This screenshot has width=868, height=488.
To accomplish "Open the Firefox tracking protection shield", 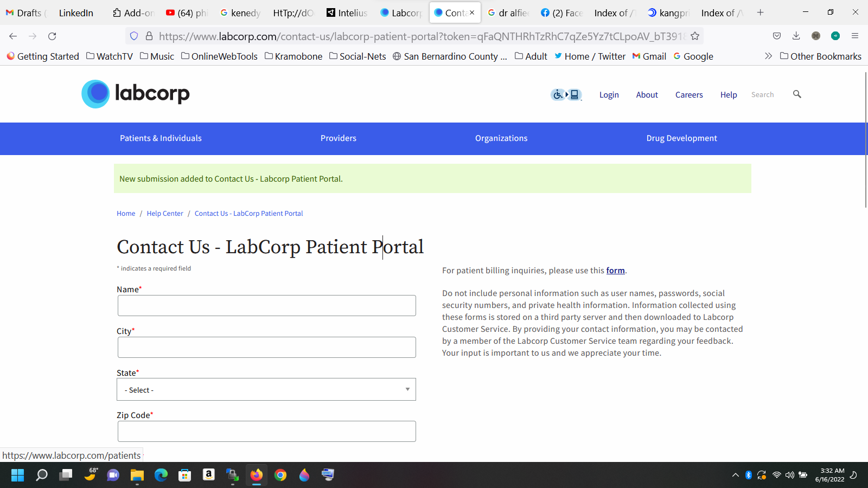I will pos(134,36).
